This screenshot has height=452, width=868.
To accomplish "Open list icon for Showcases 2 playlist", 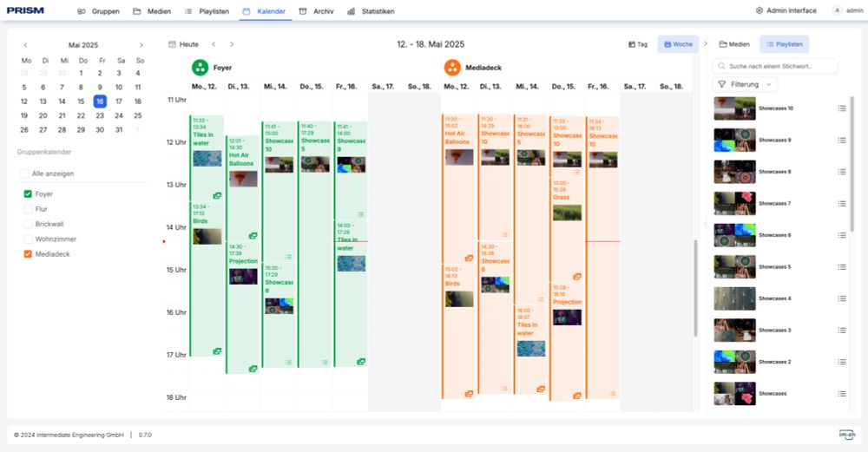I will click(x=842, y=362).
